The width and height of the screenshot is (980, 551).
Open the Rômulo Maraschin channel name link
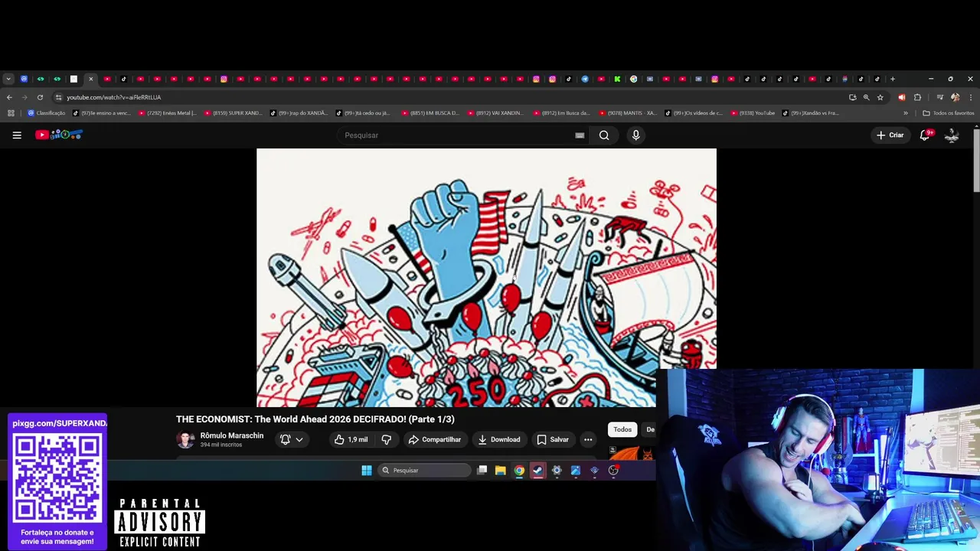(232, 435)
